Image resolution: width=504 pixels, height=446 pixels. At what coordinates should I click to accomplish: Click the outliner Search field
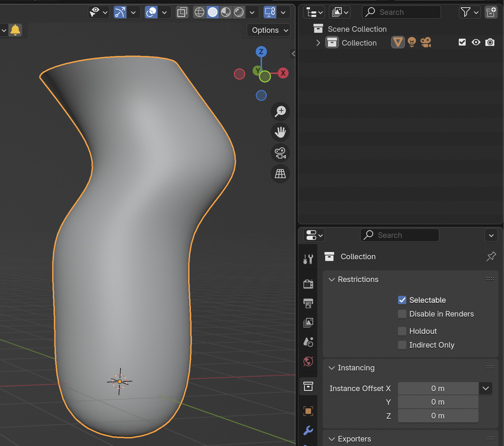401,12
